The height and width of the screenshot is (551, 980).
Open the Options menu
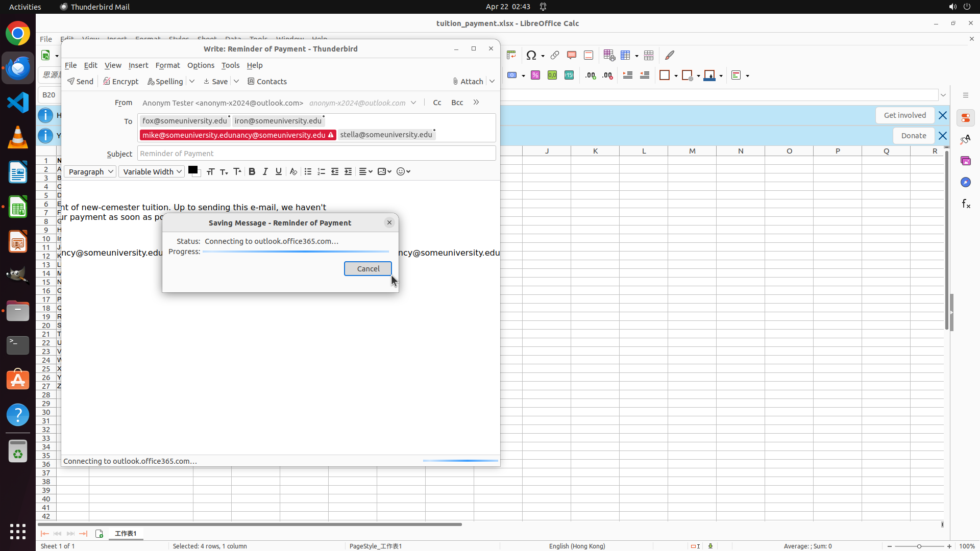[x=201, y=65]
